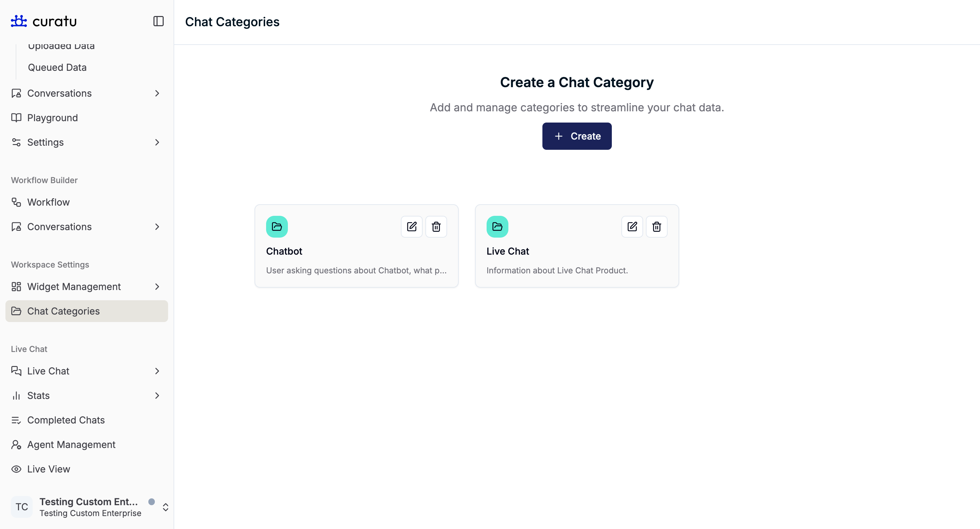Viewport: 980px width, 529px height.
Task: Click trash icon on Live Chat card
Action: (x=656, y=227)
